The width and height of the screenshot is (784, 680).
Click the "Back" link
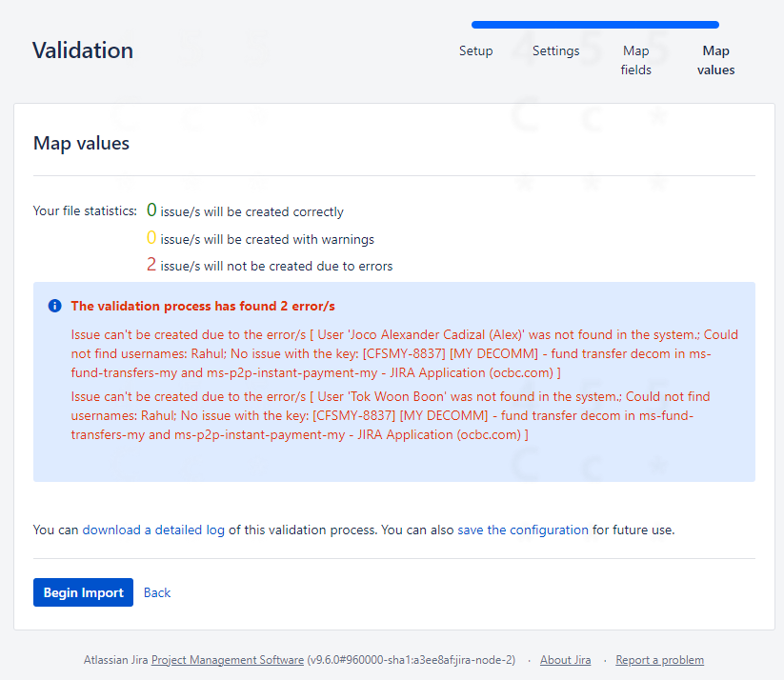pos(156,591)
